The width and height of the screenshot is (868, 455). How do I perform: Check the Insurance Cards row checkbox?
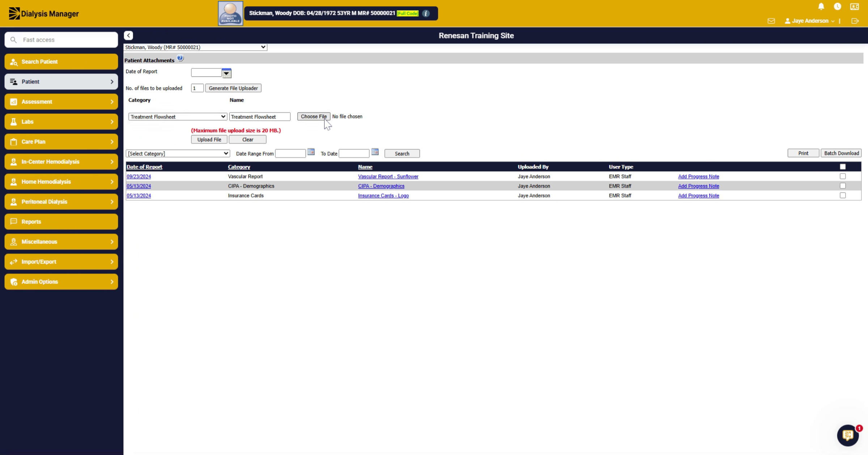point(843,195)
